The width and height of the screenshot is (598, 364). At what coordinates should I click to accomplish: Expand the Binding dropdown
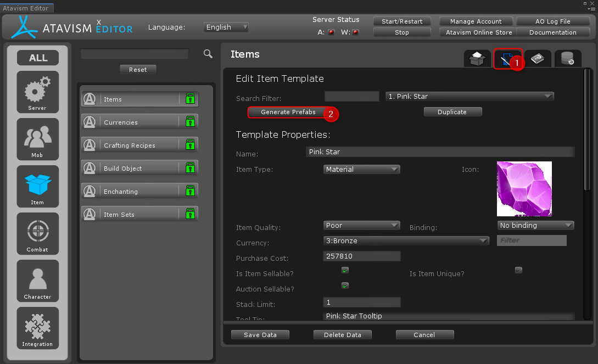tap(536, 226)
